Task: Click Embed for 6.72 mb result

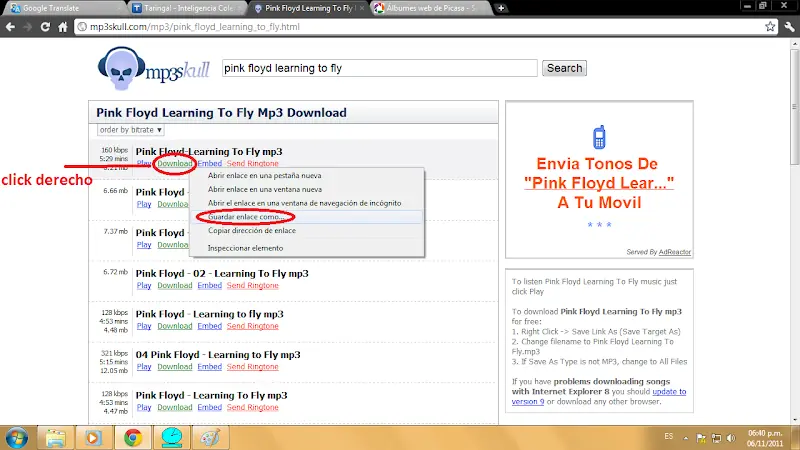Action: pyautogui.click(x=210, y=286)
